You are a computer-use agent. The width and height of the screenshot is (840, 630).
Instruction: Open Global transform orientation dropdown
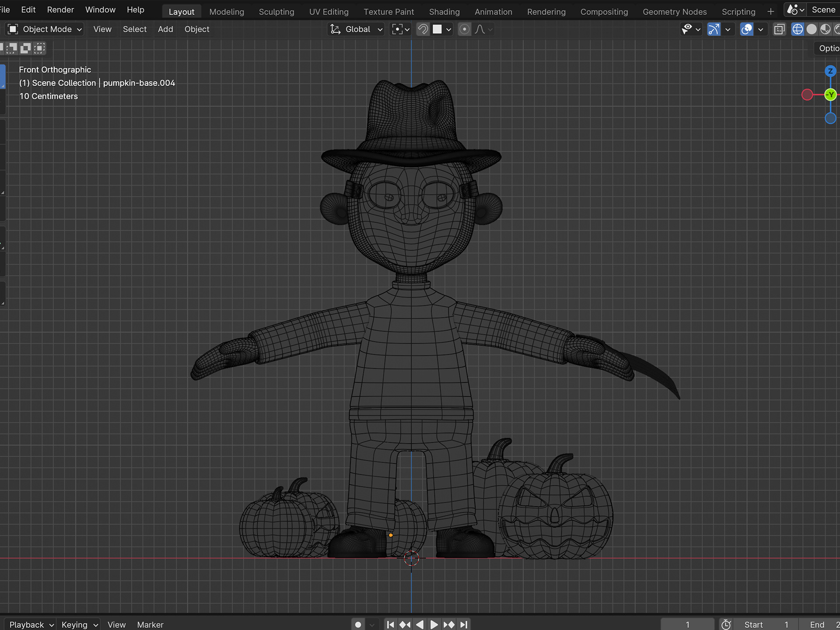pos(357,29)
